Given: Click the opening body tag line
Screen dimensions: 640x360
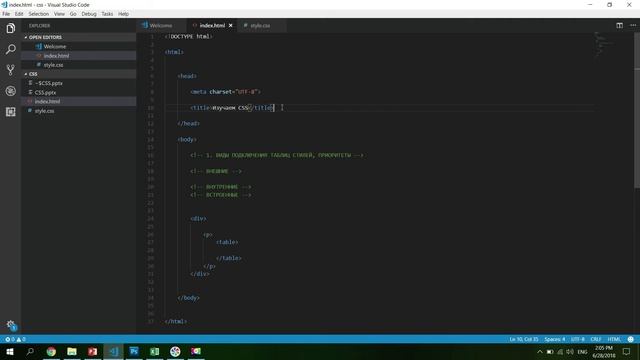Looking at the screenshot, I should 187,140.
